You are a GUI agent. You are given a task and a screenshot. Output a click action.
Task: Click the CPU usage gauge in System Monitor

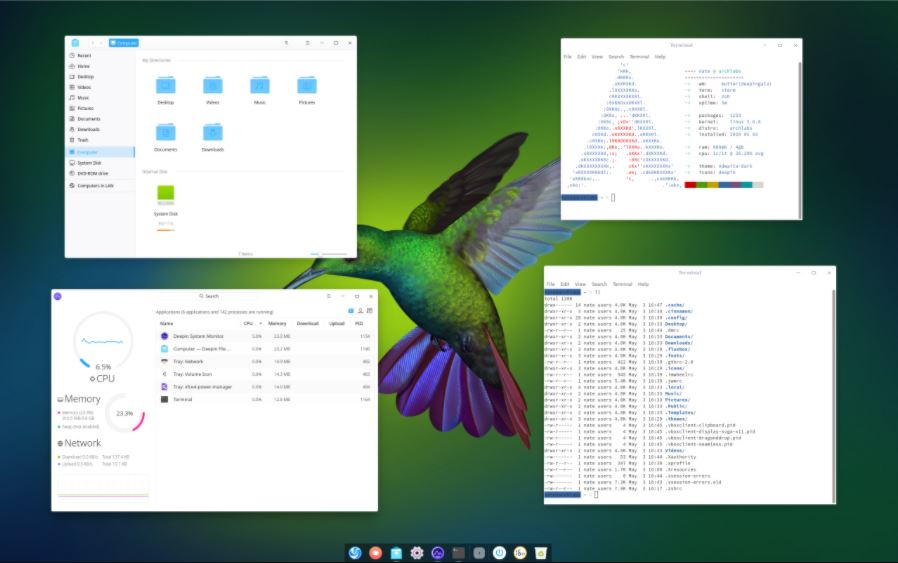click(103, 341)
